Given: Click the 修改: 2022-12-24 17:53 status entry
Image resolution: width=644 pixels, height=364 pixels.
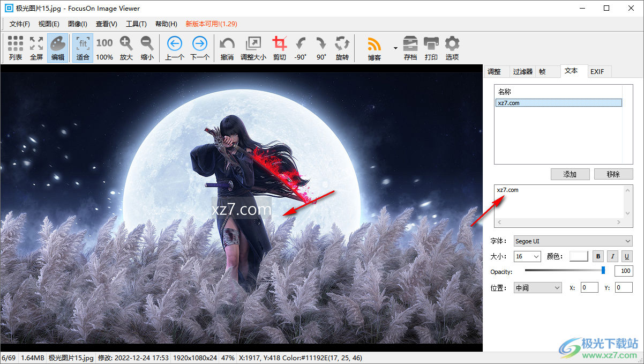Looking at the screenshot, I should pos(133,358).
